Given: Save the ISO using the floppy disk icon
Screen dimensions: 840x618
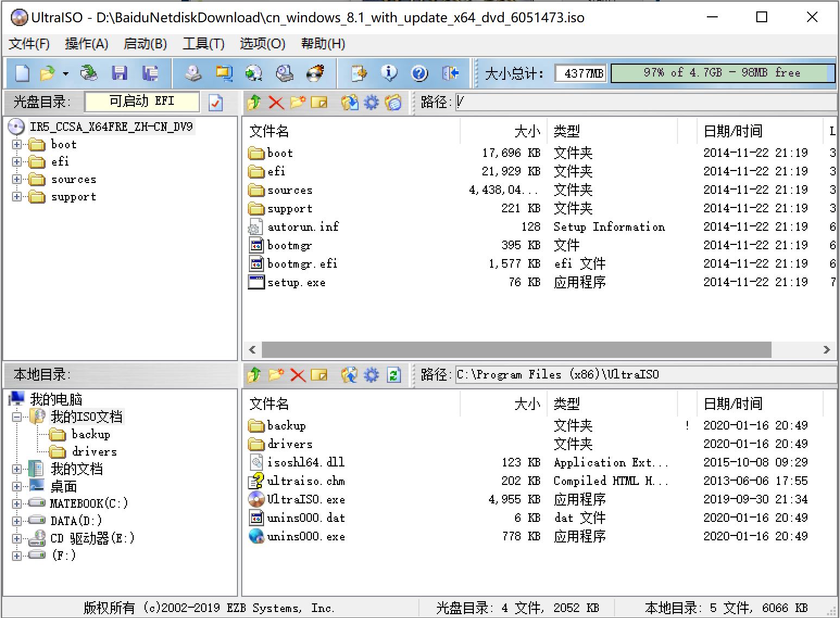Looking at the screenshot, I should pos(119,73).
